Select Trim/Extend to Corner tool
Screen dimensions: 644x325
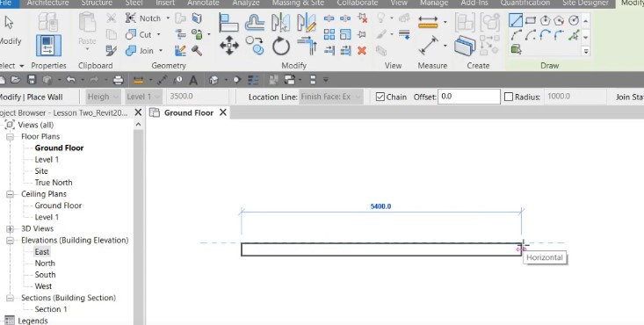307,45
